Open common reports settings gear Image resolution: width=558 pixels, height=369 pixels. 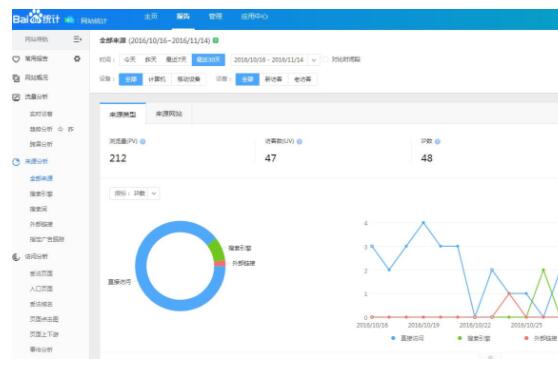(77, 58)
